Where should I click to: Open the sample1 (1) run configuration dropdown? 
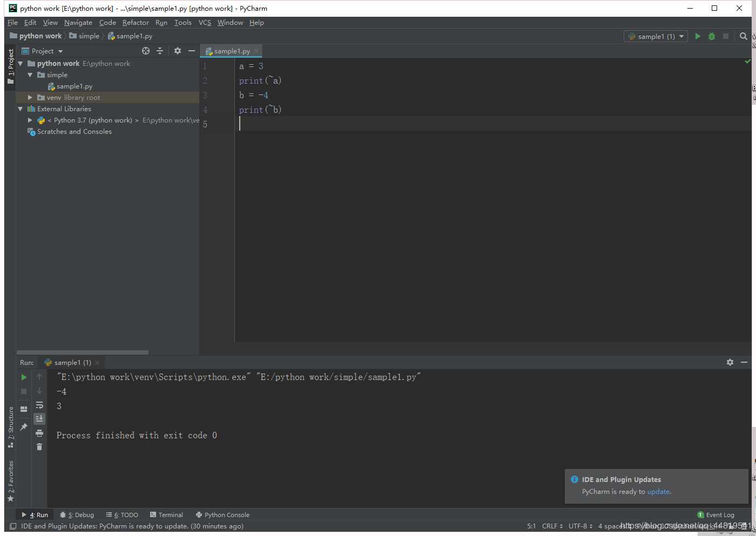(656, 36)
